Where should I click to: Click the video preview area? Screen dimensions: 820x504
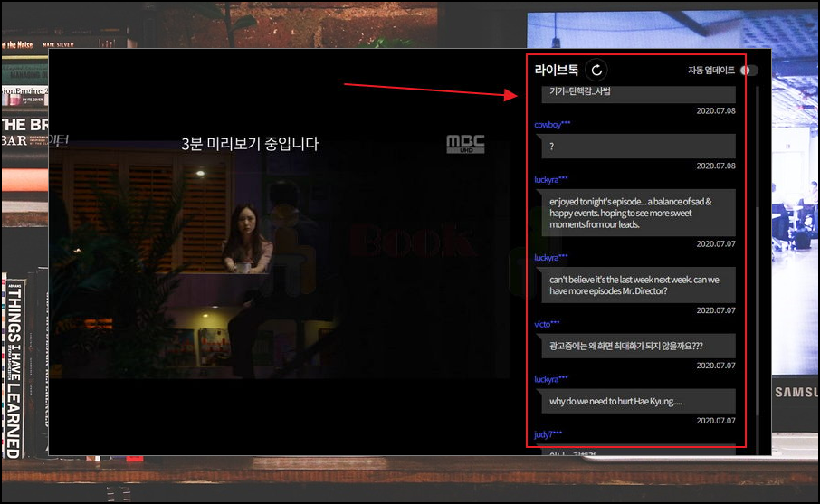[x=280, y=259]
